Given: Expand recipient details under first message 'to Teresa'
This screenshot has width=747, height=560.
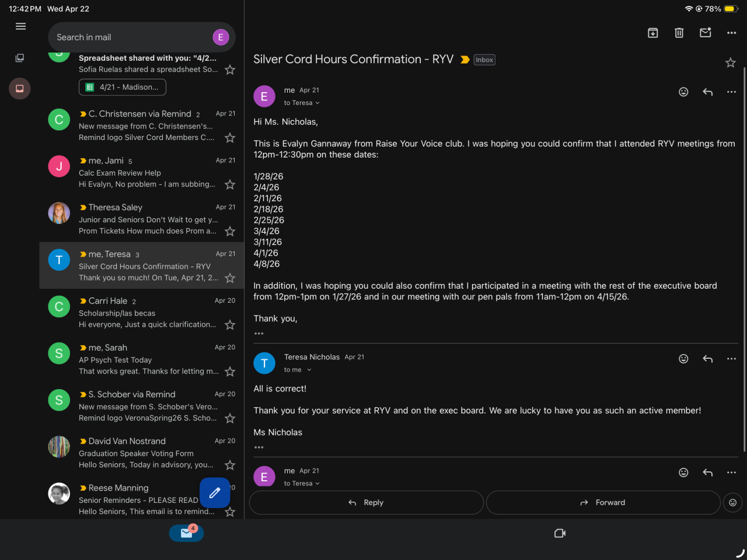Looking at the screenshot, I should pos(302,103).
